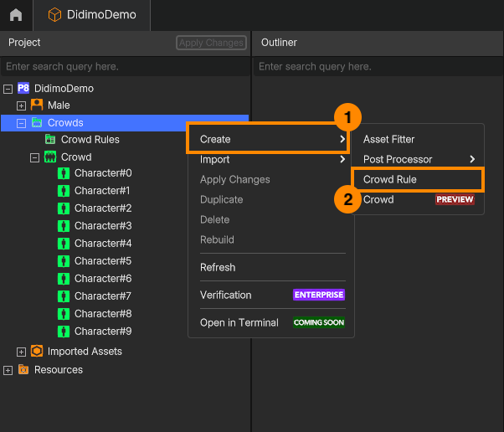This screenshot has width=504, height=432.
Task: Select the DidimoDemo root label
Action: click(x=64, y=89)
